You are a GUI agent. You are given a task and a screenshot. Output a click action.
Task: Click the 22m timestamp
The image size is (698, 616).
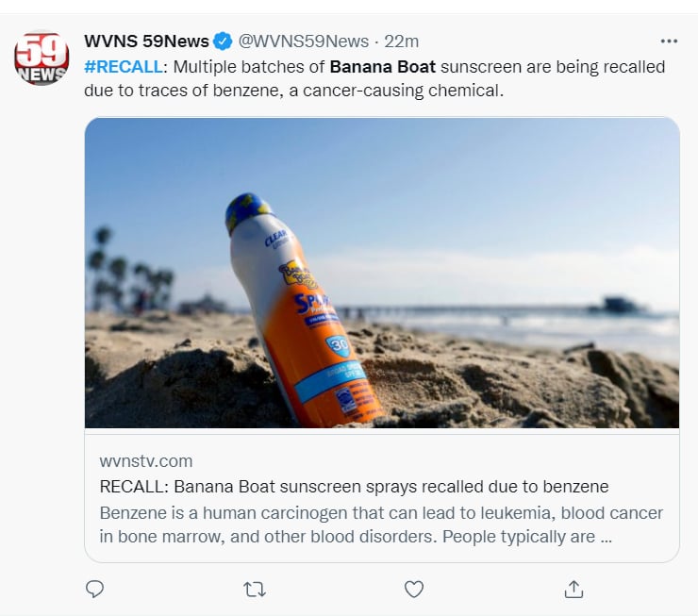[x=402, y=42]
